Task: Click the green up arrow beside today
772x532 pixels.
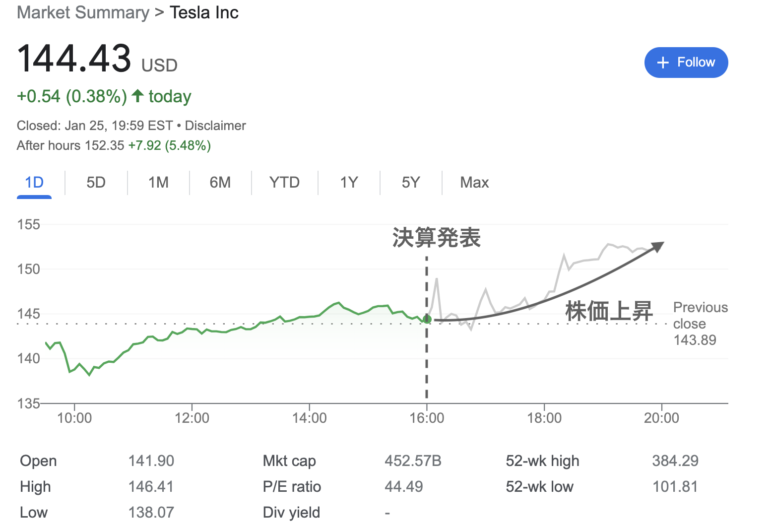Action: pyautogui.click(x=138, y=95)
